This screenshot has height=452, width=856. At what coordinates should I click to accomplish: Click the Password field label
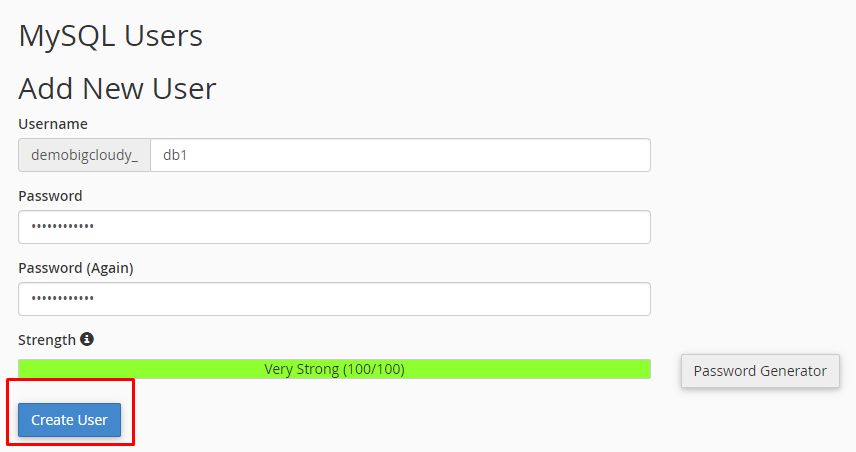tap(50, 196)
